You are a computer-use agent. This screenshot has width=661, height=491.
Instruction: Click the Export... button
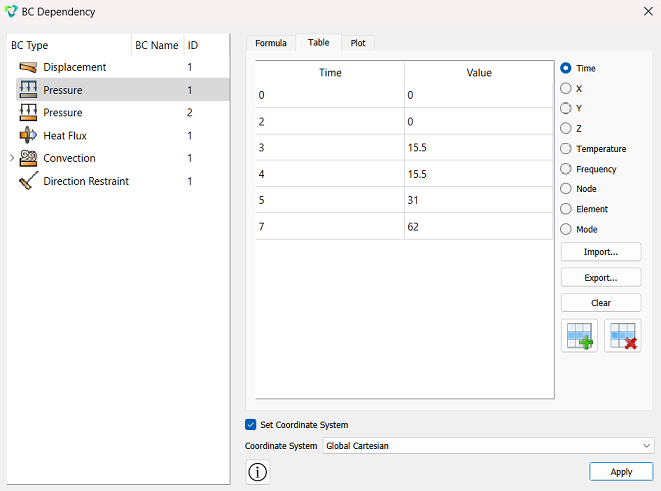tap(601, 278)
